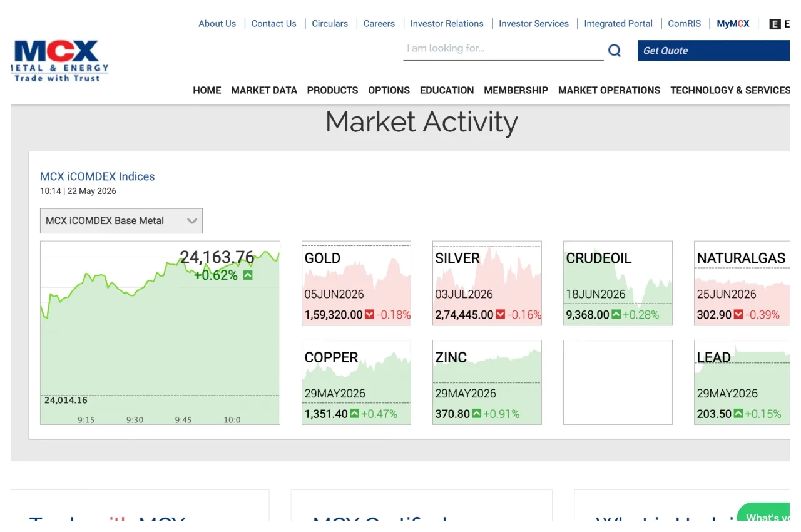Go to Investor Relations
This screenshot has width=801, height=532.
coord(447,24)
